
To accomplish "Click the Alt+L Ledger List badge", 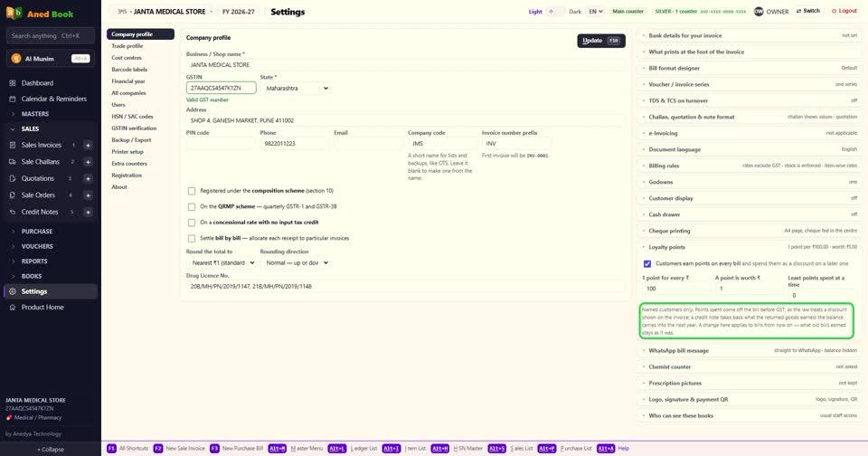I will (x=337, y=448).
